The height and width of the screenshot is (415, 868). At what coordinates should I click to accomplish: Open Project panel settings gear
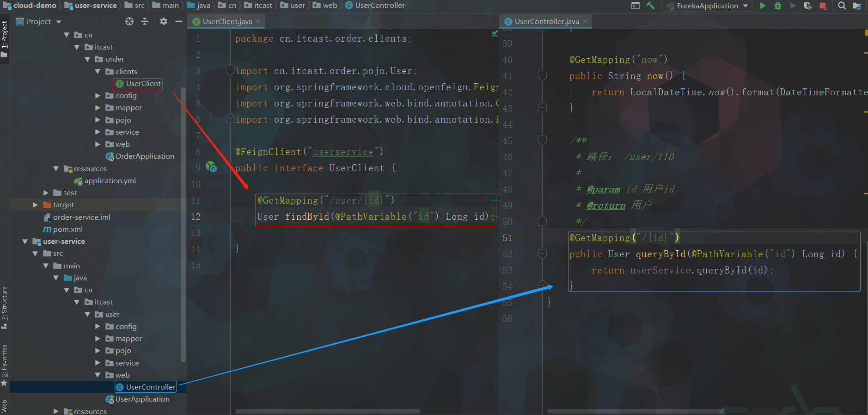pyautogui.click(x=164, y=21)
